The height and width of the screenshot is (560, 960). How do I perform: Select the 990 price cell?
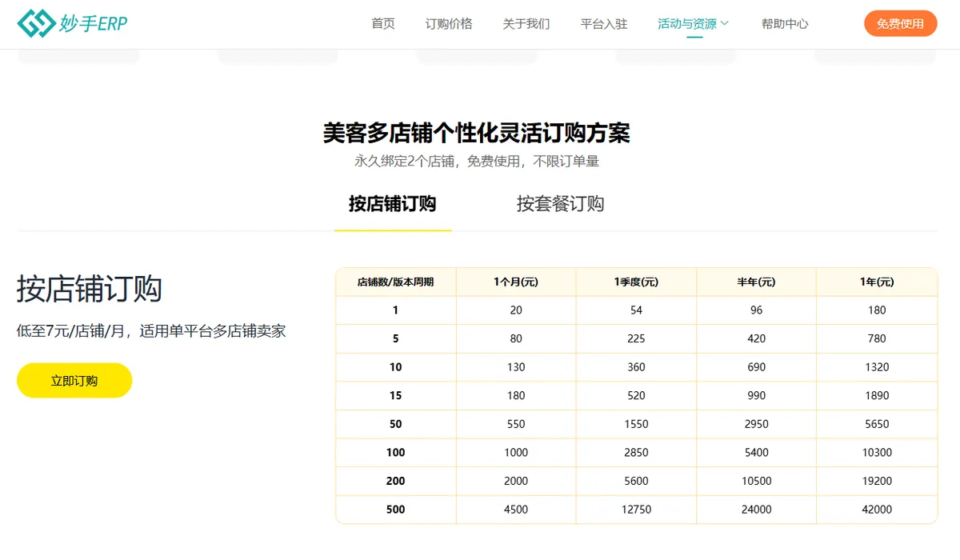756,395
